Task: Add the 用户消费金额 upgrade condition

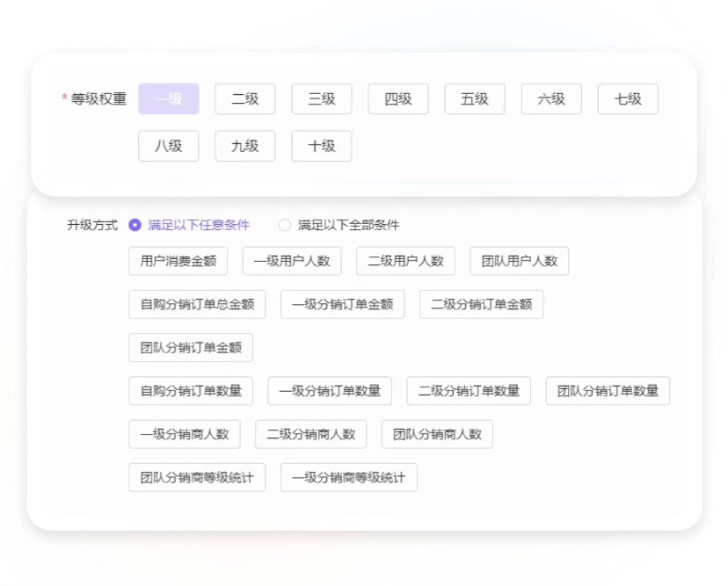Action: (x=178, y=261)
